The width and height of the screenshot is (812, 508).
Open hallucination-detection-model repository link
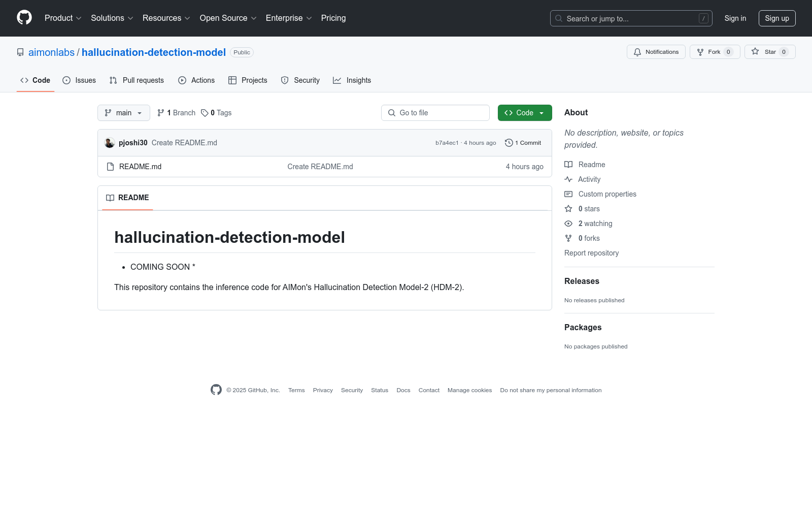click(x=154, y=52)
